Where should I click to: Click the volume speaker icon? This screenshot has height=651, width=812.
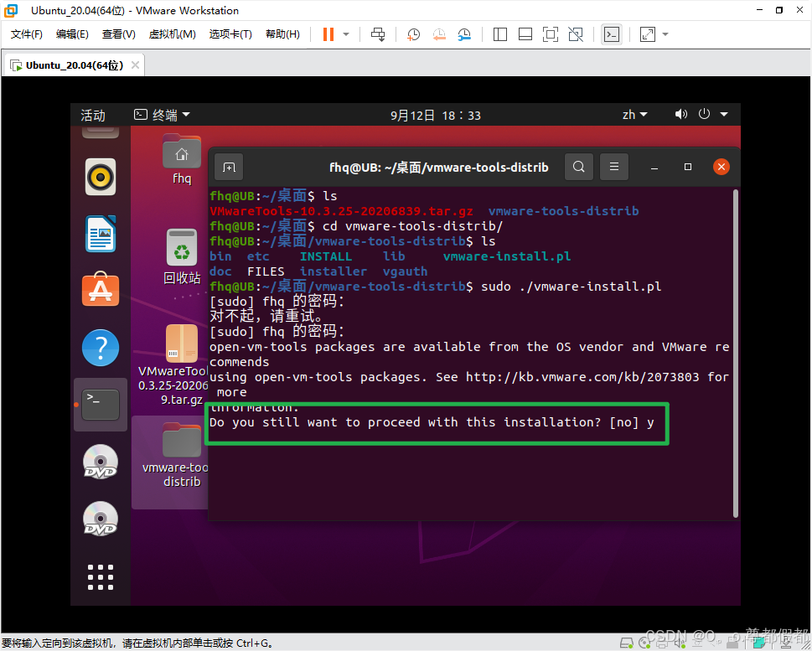(681, 114)
